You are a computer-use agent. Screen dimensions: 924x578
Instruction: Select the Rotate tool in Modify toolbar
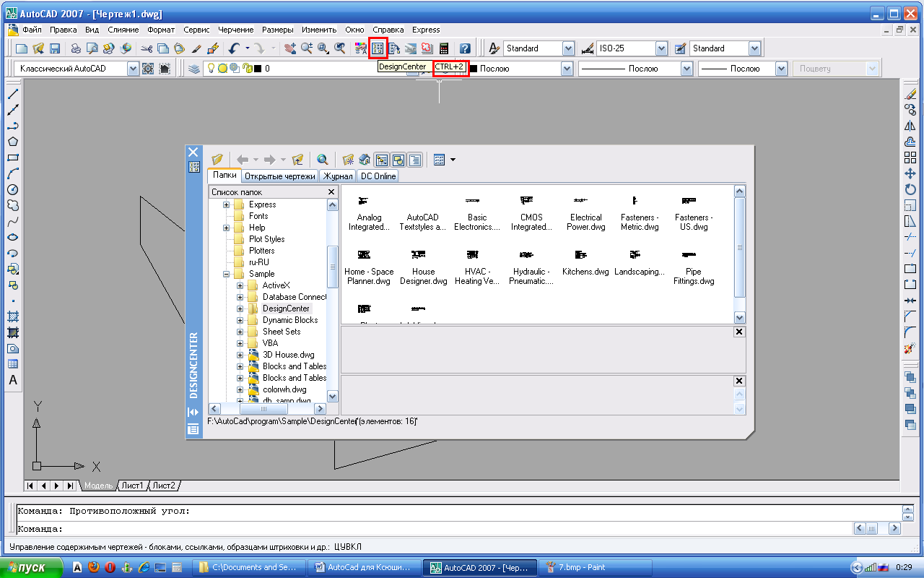[910, 189]
